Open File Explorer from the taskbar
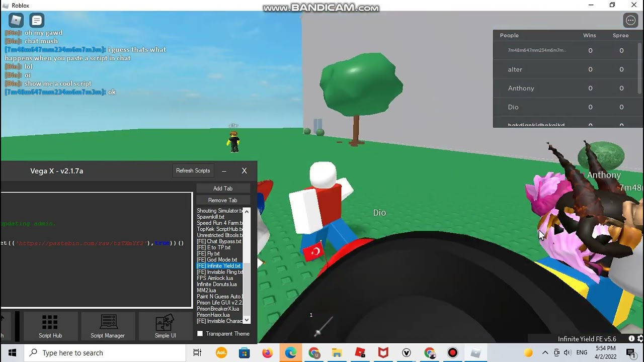 click(x=337, y=353)
